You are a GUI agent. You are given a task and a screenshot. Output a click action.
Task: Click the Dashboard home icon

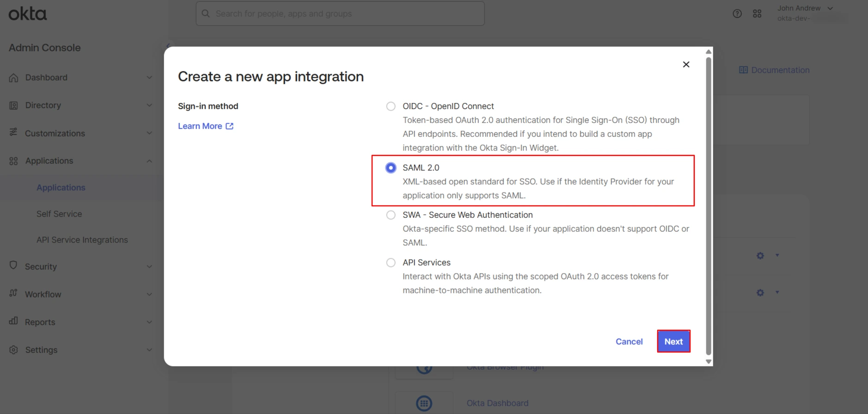pos(13,78)
